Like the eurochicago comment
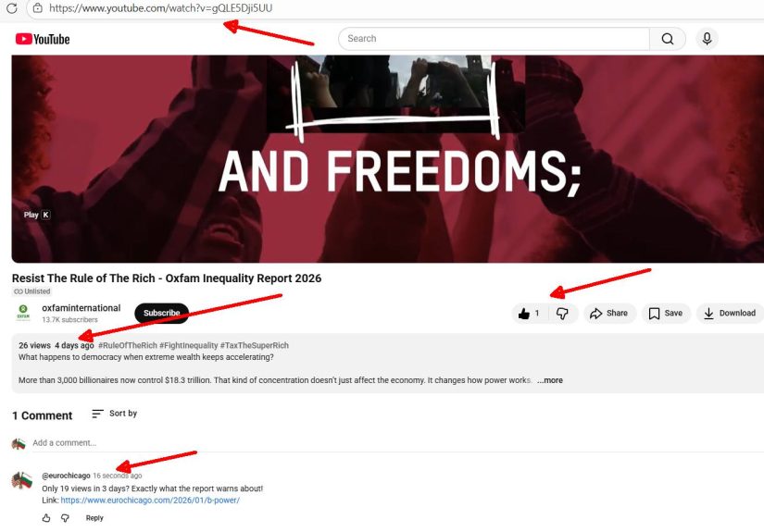Image resolution: width=764 pixels, height=532 pixels. (x=46, y=518)
